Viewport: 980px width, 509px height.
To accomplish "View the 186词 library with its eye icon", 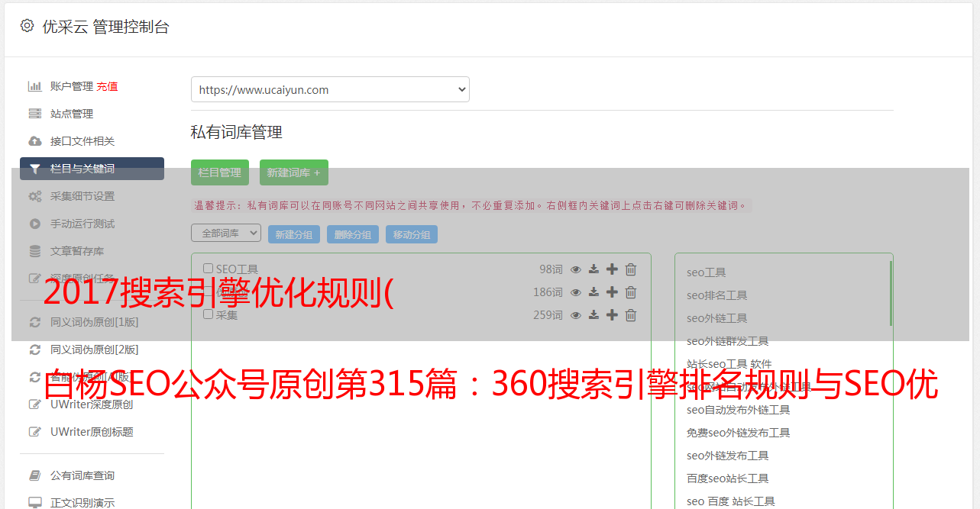I will coord(576,292).
